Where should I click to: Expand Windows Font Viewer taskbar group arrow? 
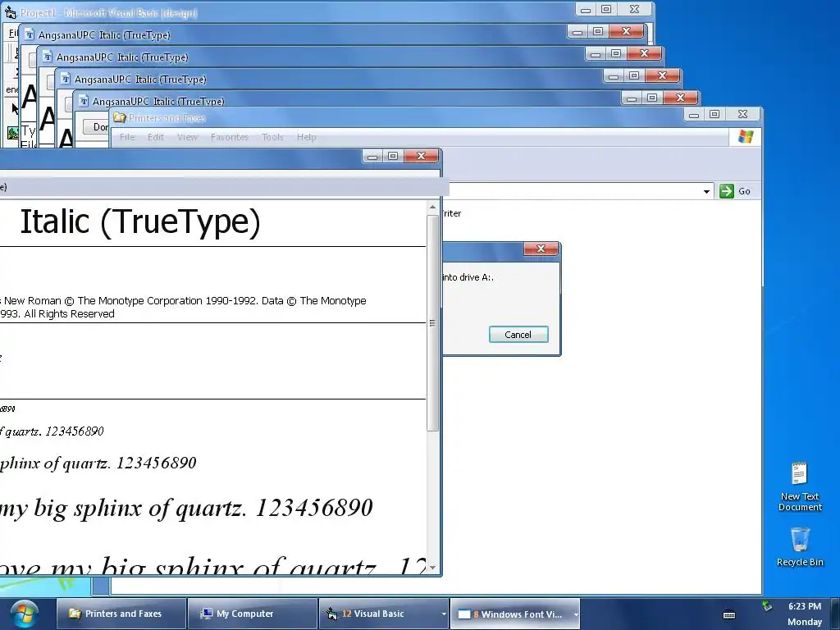[x=576, y=614]
